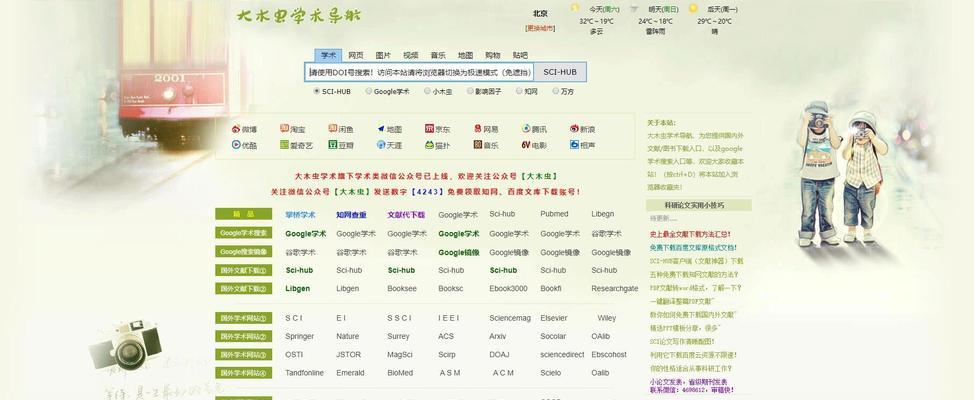Click the 更换城市 link under 北京

click(540, 29)
